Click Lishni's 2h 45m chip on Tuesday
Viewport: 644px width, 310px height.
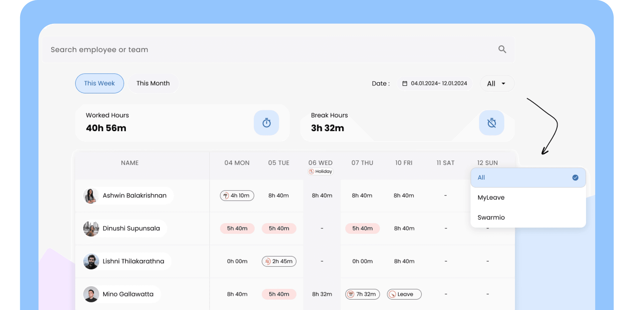point(279,261)
